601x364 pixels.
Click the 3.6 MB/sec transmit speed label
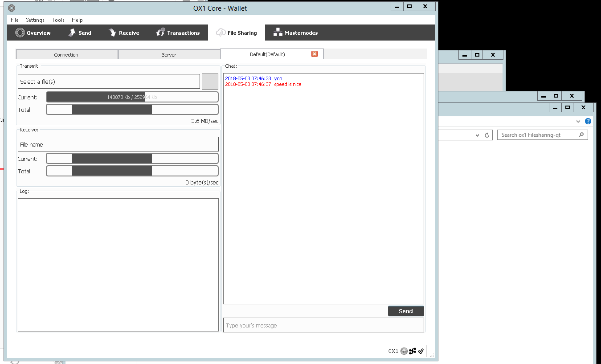click(205, 121)
